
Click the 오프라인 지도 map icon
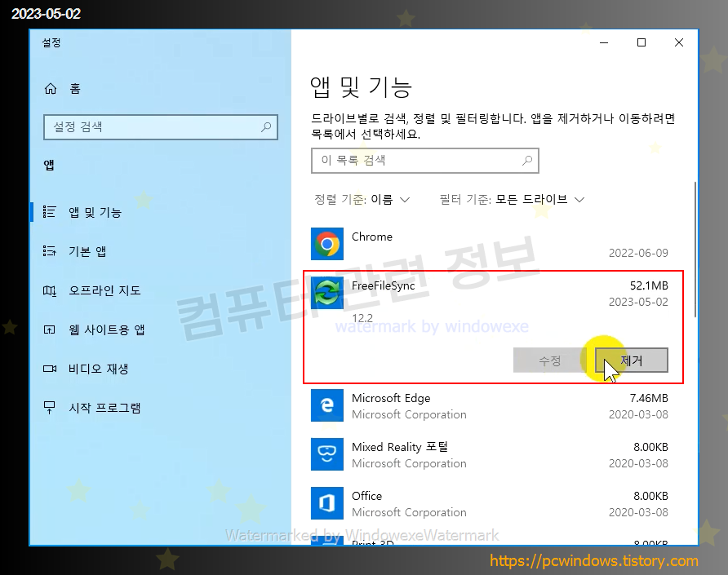tap(49, 290)
